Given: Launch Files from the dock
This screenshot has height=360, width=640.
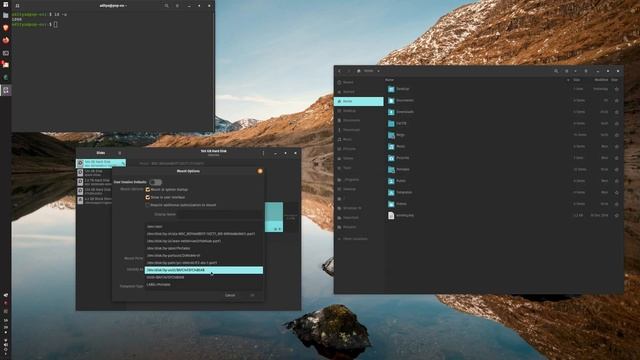Looking at the screenshot, I should 6,16.
